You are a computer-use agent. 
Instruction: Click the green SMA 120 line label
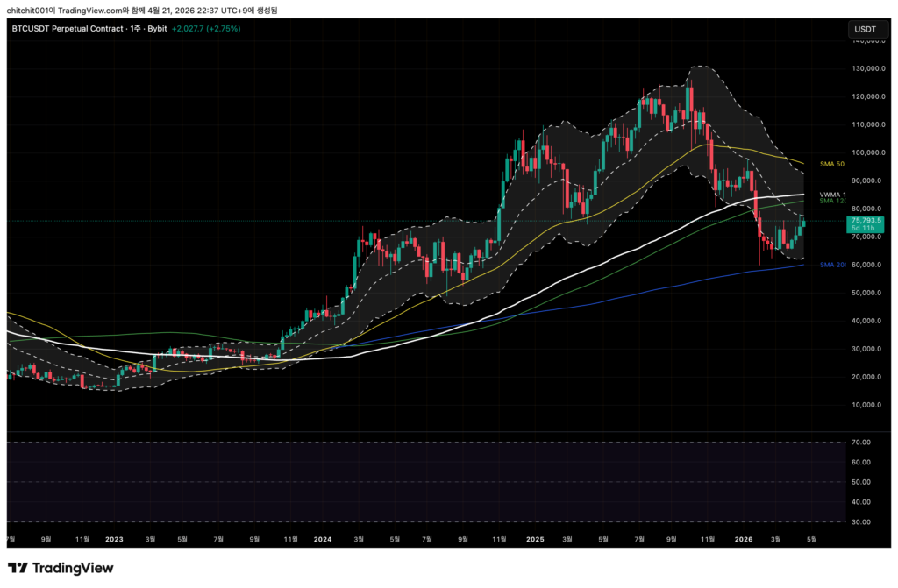pos(832,201)
